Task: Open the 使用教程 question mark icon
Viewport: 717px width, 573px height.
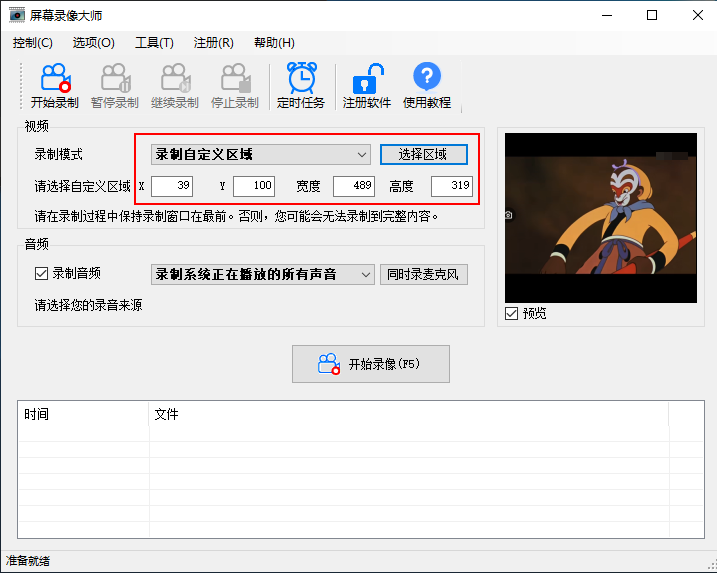Action: 427,79
